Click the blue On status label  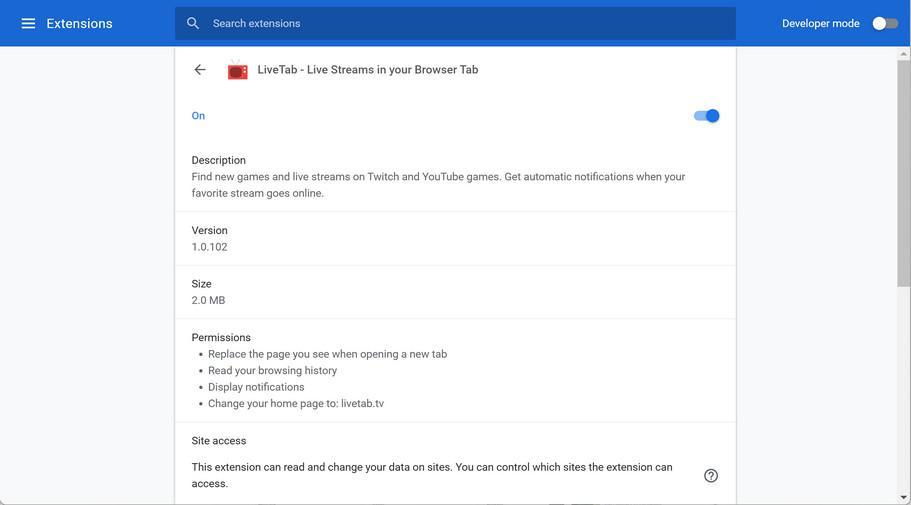pyautogui.click(x=198, y=116)
